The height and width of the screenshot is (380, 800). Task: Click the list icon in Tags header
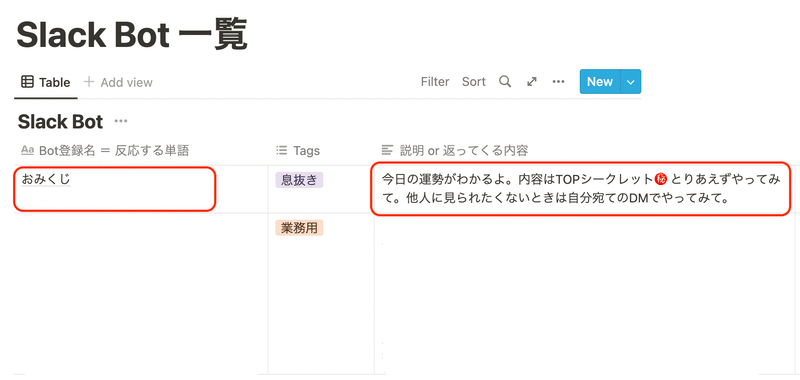coord(281,150)
